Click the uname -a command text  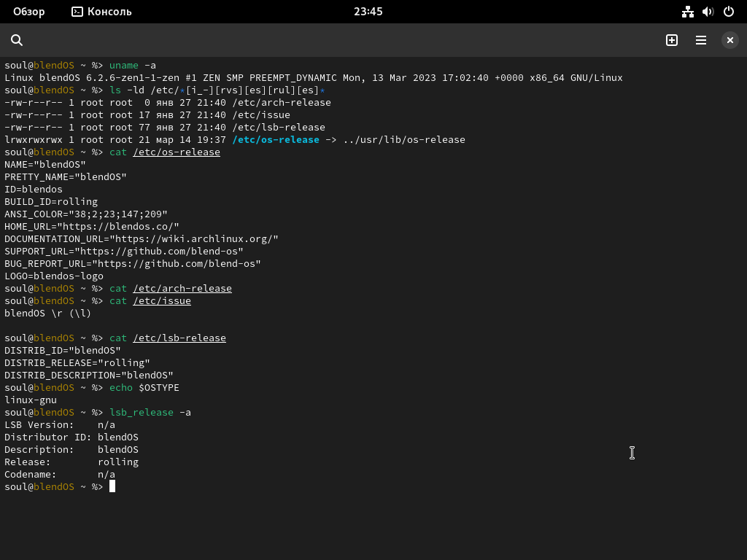[x=133, y=65]
